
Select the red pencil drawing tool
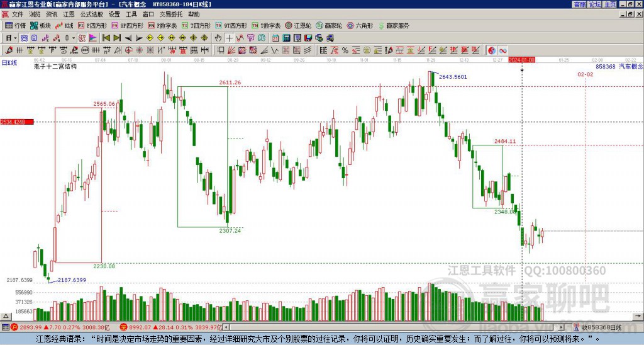coord(9,50)
